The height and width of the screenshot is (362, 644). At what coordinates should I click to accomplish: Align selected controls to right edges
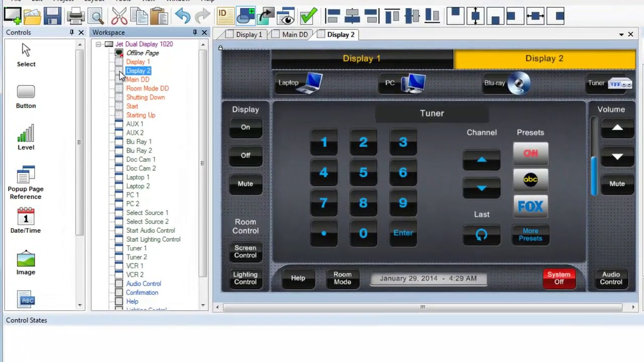372,16
